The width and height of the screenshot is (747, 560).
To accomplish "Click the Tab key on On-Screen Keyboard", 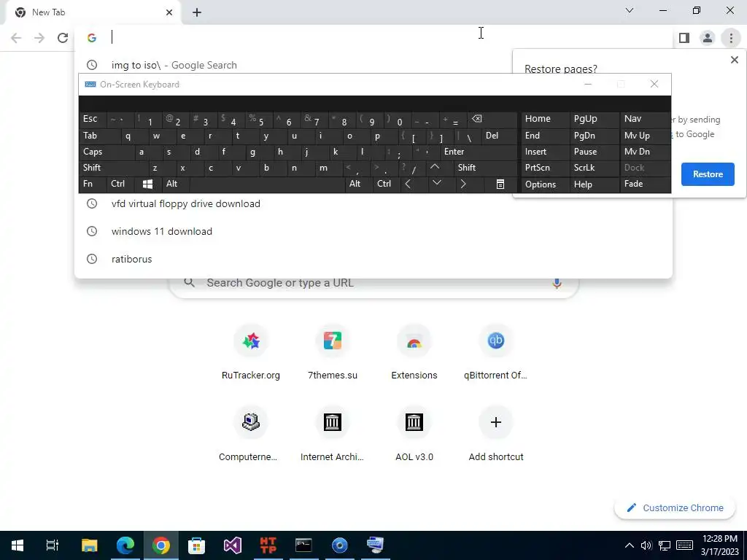I will coord(99,136).
